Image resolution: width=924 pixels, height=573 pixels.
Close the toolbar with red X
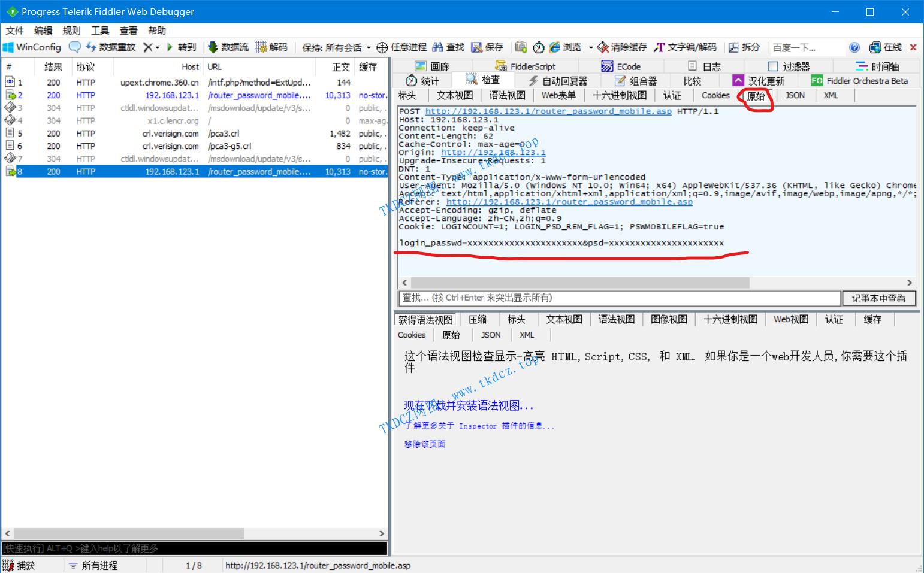click(913, 47)
